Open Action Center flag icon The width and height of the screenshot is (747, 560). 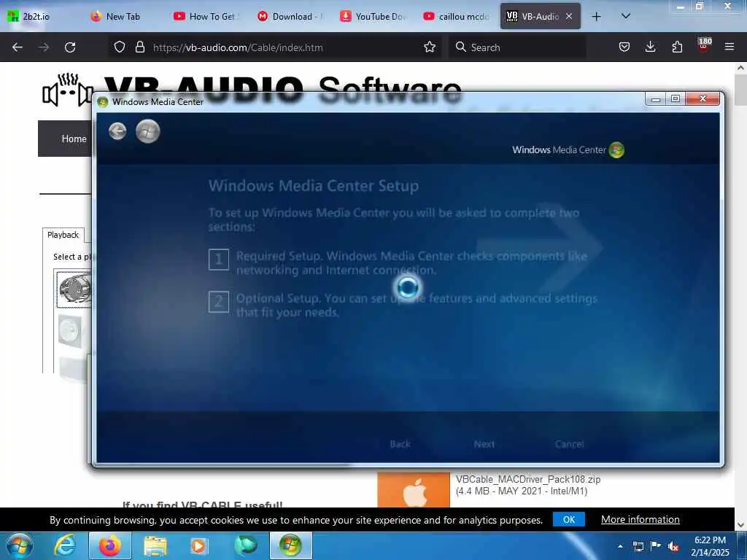point(656,546)
